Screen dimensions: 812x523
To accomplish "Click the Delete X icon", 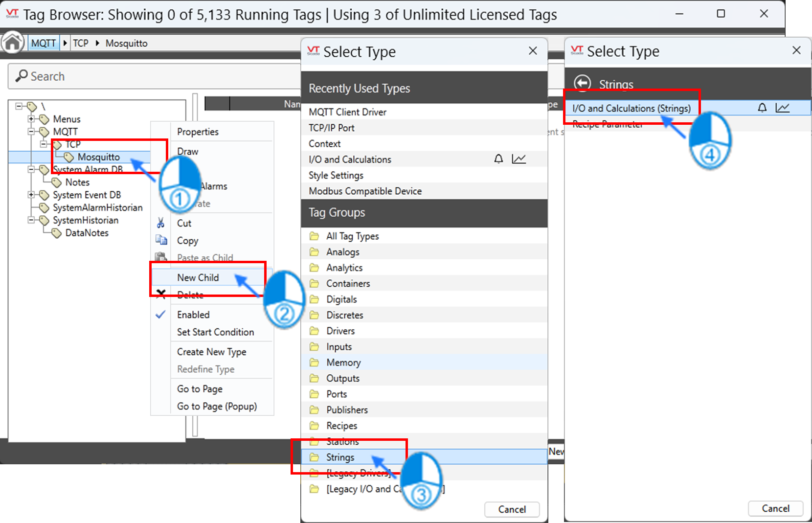I will 160,295.
